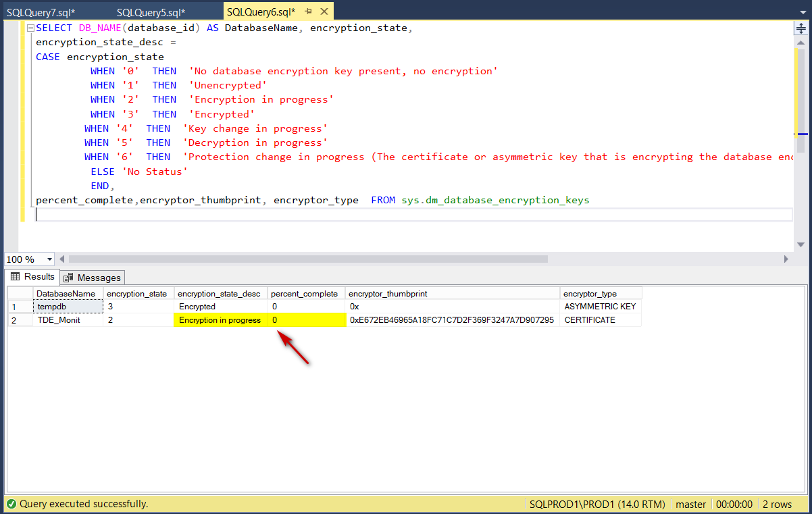Click the horizontal scroll right arrow
This screenshot has width=812, height=514.
pyautogui.click(x=786, y=259)
